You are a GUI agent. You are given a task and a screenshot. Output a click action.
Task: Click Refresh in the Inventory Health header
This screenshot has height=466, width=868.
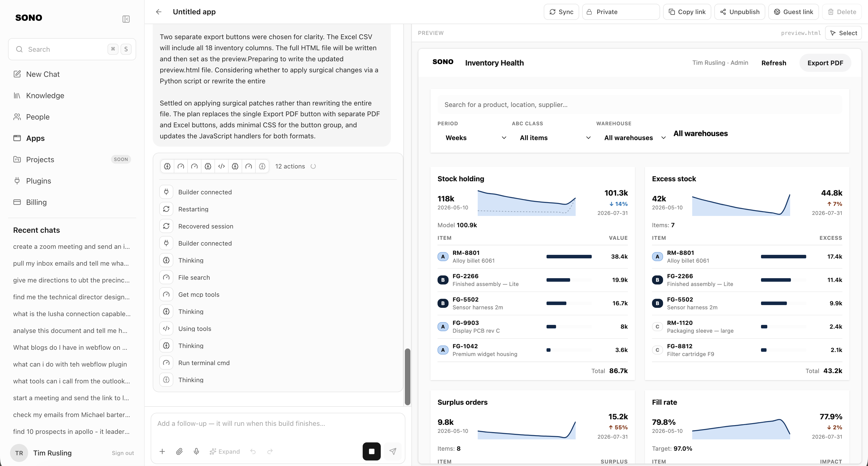[x=774, y=63]
